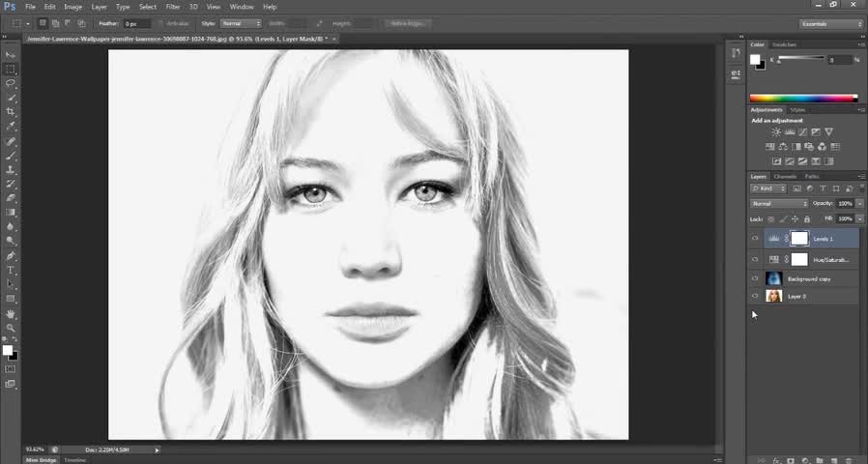Open the Color panel flyout menu
This screenshot has width=868, height=464.
click(x=861, y=44)
